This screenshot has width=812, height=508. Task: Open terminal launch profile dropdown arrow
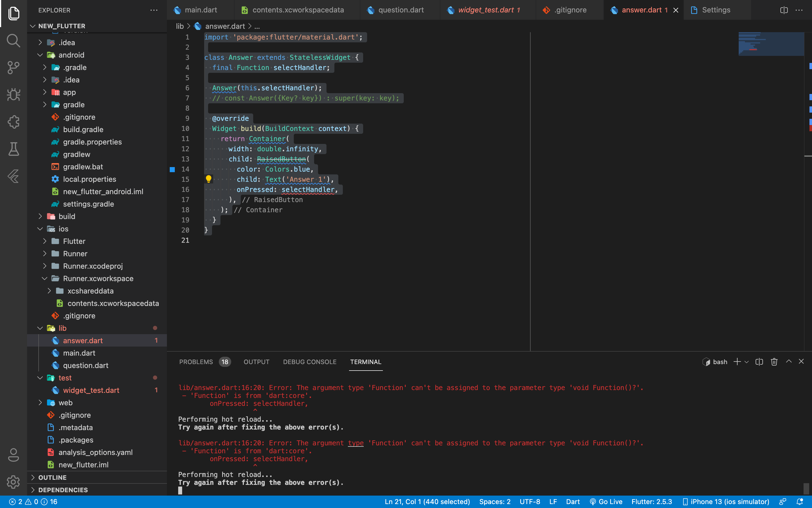[x=747, y=362]
